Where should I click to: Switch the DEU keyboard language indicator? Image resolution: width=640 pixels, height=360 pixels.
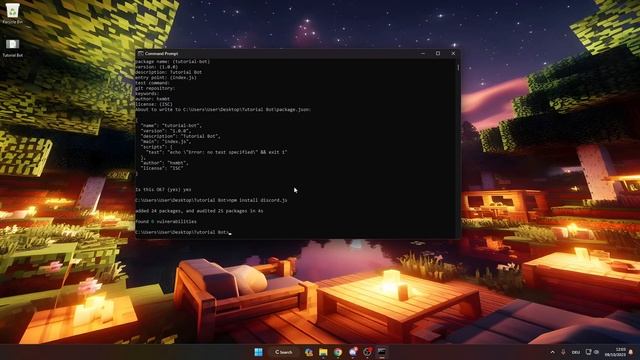click(576, 352)
